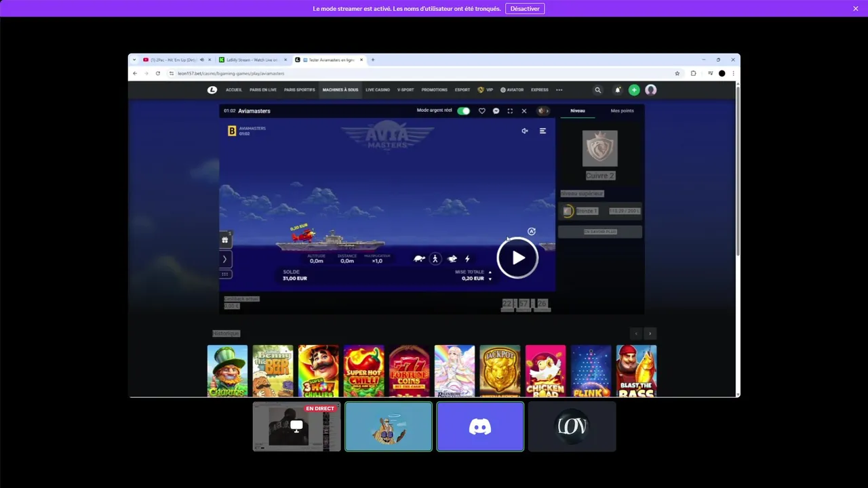Switch to the 2Pac Hit 'Em Up browser tab
The width and height of the screenshot is (868, 488).
[x=173, y=60]
